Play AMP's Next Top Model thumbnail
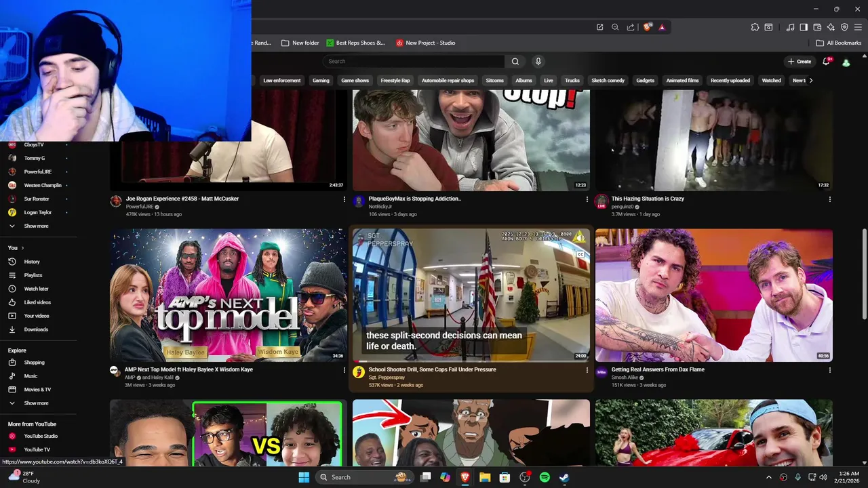This screenshot has width=868, height=488. (229, 295)
